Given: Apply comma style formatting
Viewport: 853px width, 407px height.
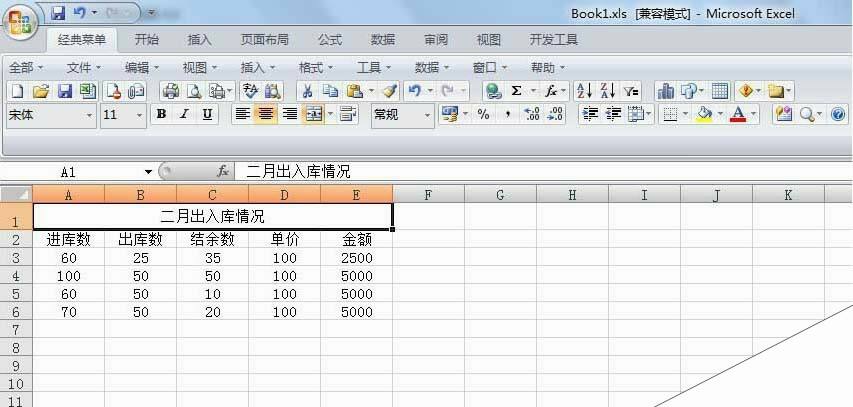Looking at the screenshot, I should click(508, 114).
